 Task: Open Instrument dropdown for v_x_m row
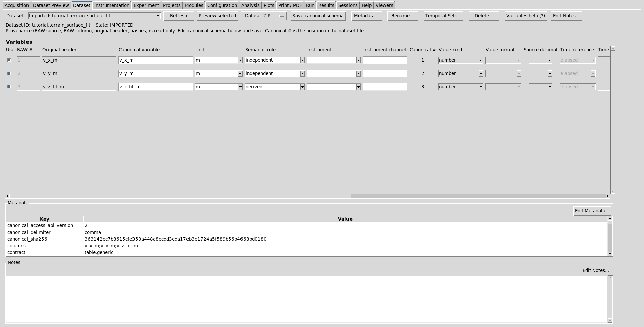[358, 60]
